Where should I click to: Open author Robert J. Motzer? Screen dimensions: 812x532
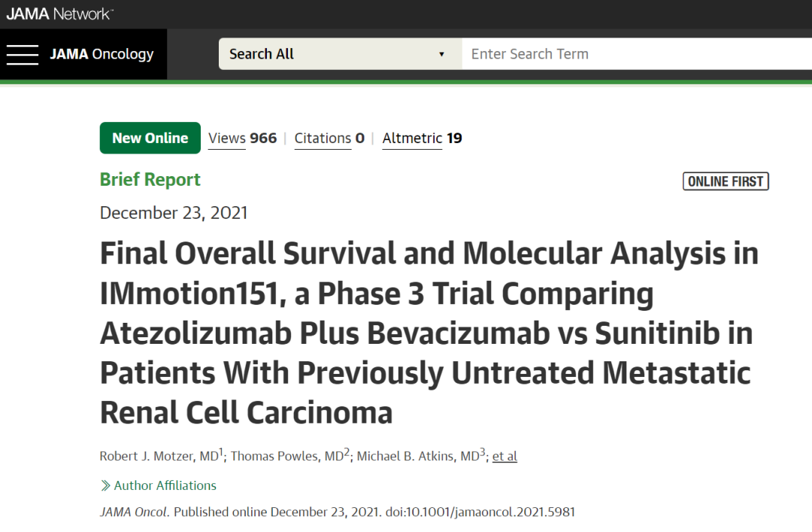pos(158,456)
